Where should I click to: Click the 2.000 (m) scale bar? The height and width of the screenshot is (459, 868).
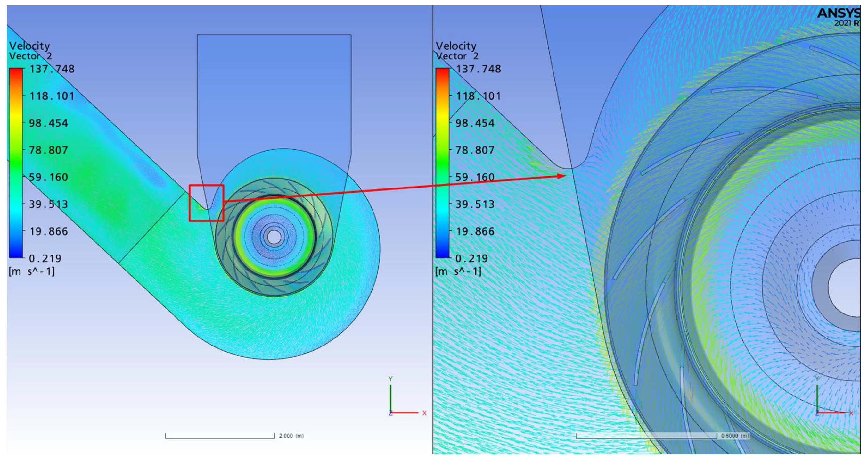point(220,437)
